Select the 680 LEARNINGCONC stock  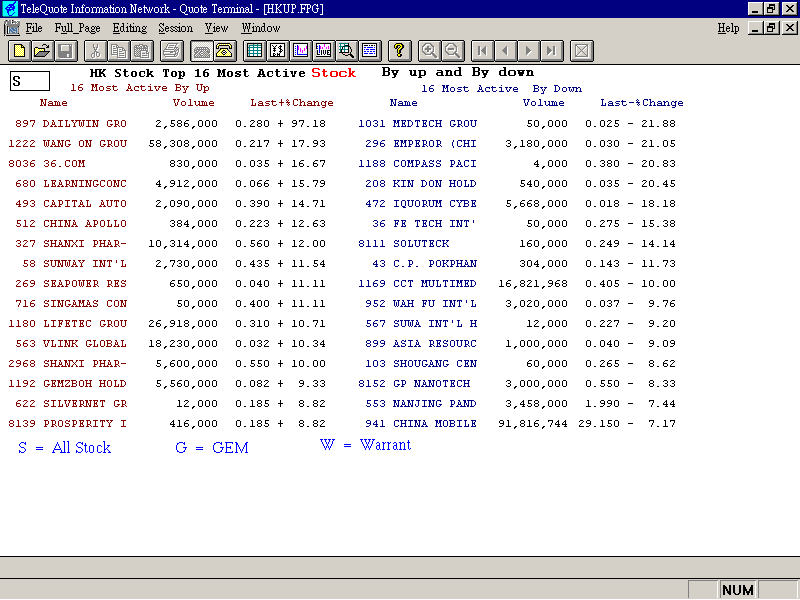point(170,183)
